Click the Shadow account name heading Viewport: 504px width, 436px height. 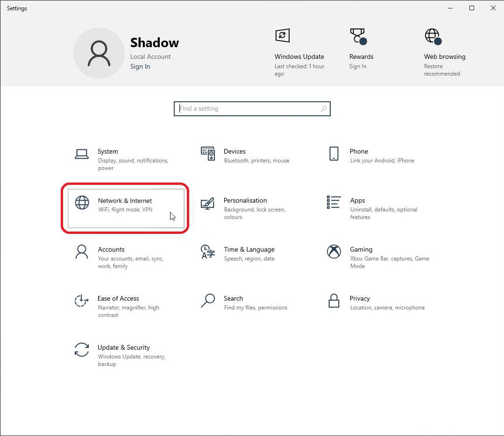[x=155, y=43]
